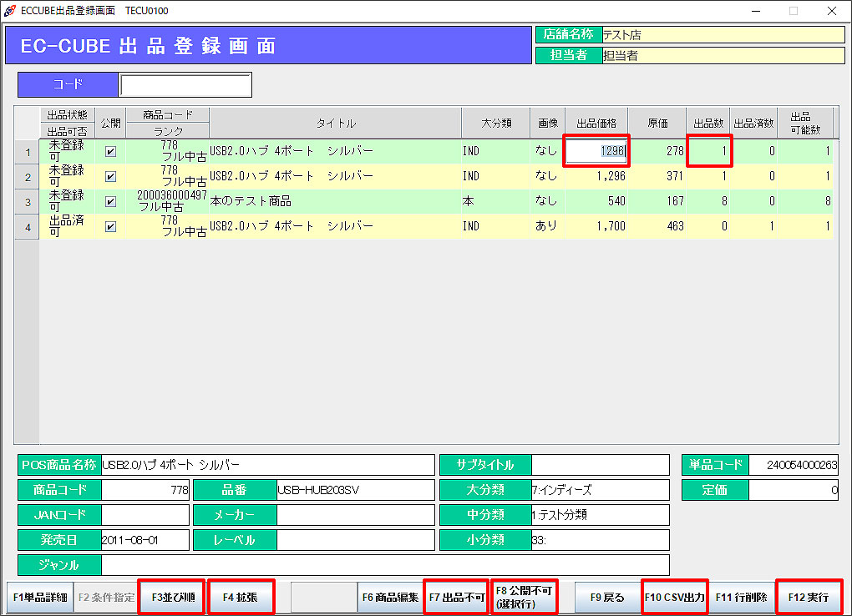Click the コード input field
This screenshot has height=616, width=852.
185,85
